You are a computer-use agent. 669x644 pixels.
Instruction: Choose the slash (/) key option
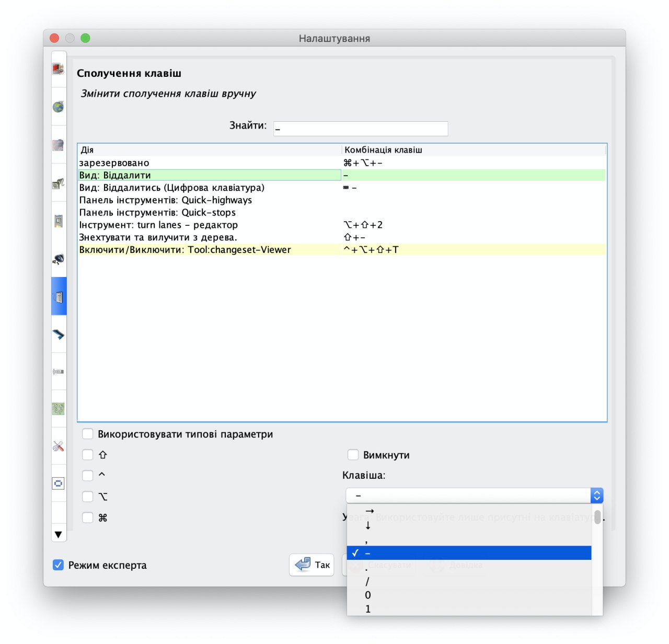click(469, 581)
